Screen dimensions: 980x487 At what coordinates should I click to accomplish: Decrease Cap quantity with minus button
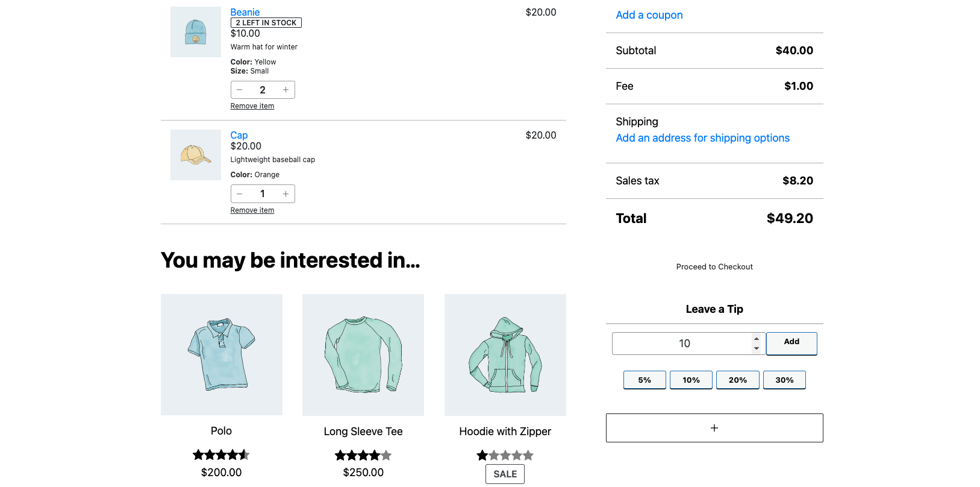240,194
